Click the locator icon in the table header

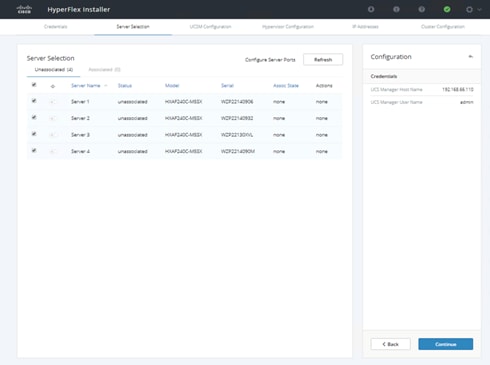(x=53, y=86)
